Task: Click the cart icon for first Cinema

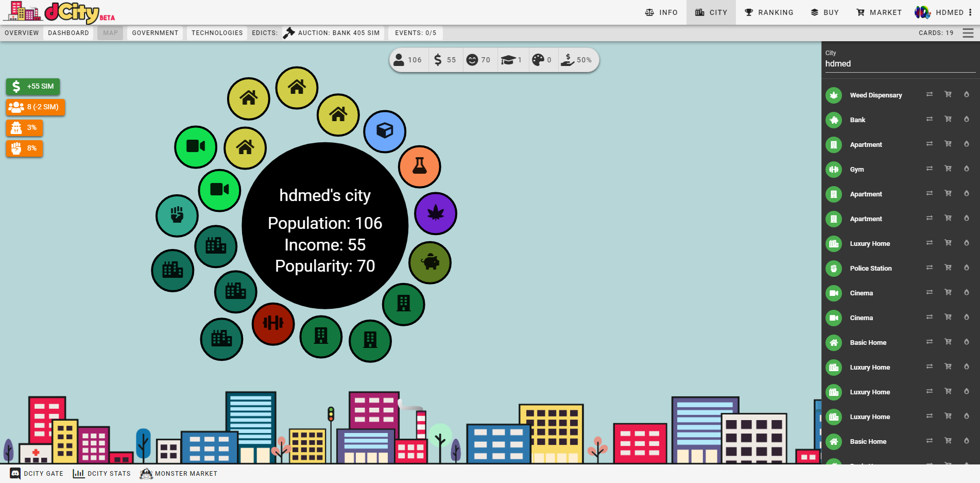Action: click(x=948, y=292)
